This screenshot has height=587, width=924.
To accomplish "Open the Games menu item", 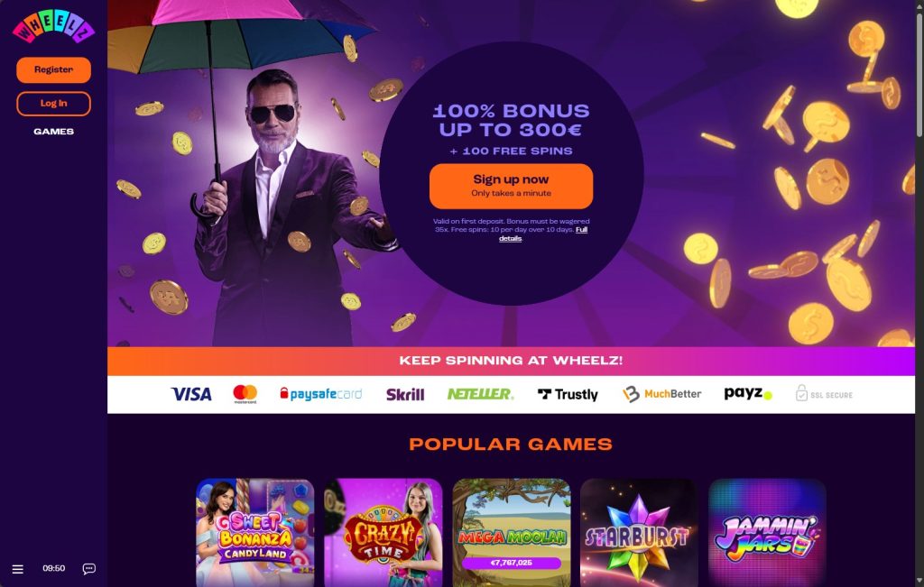I will [53, 132].
